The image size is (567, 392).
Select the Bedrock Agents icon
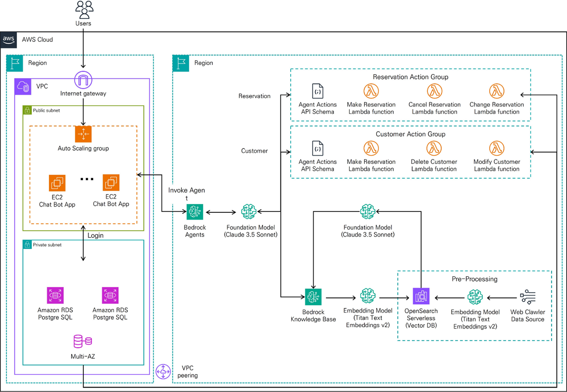click(x=195, y=212)
